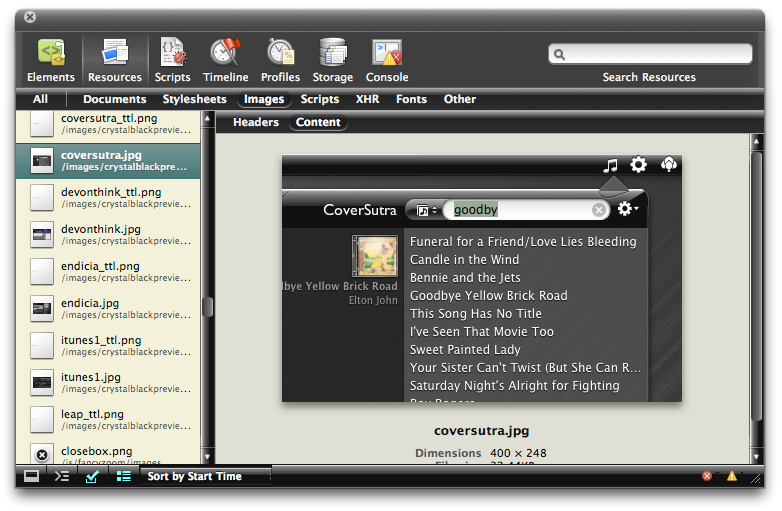Switch to the Content tab

coord(318,122)
